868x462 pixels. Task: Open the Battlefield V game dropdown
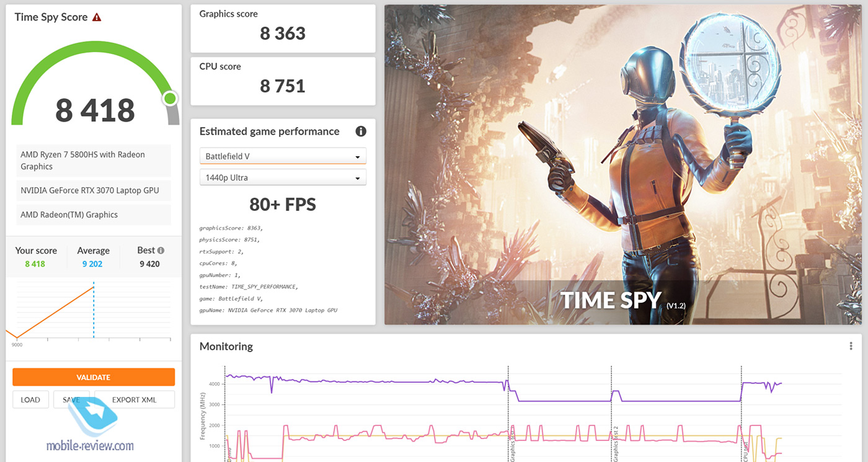click(x=283, y=156)
